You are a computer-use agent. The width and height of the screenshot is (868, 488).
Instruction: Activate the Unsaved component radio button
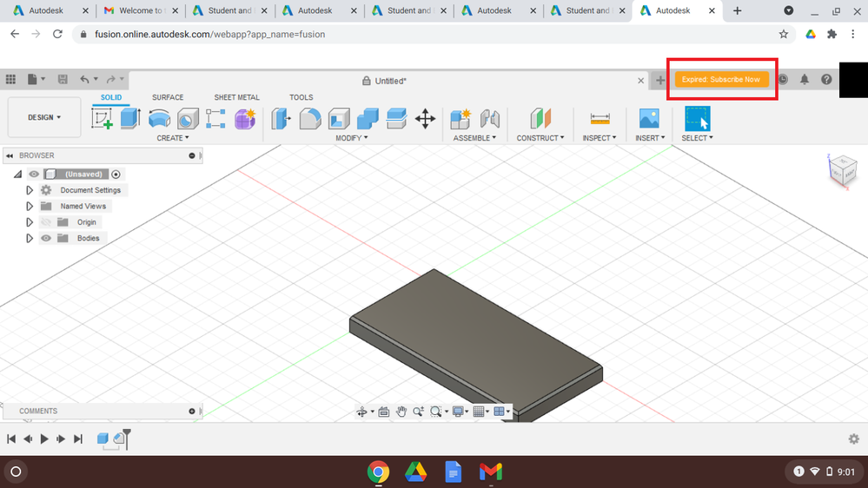pyautogui.click(x=116, y=175)
